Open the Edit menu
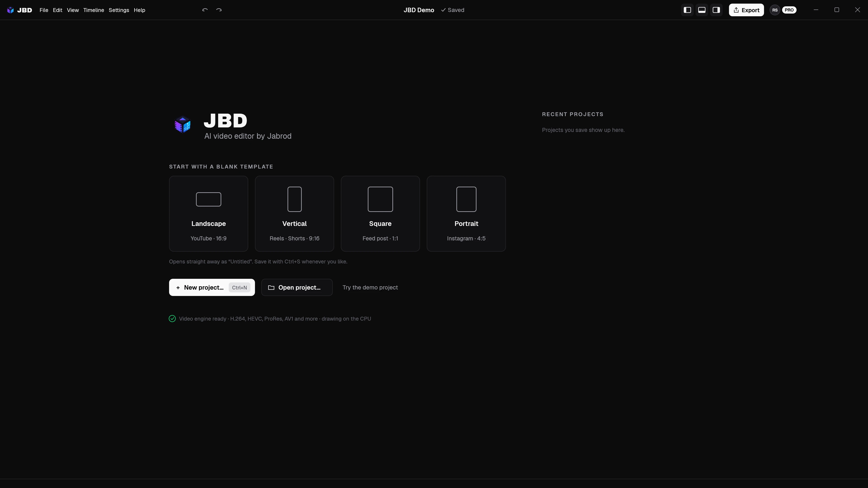This screenshot has width=868, height=488. point(58,10)
